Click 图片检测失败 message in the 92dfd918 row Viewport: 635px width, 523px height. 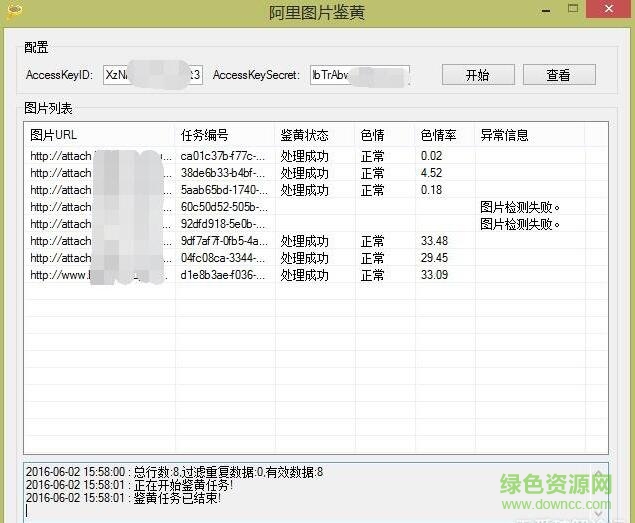(x=520, y=224)
